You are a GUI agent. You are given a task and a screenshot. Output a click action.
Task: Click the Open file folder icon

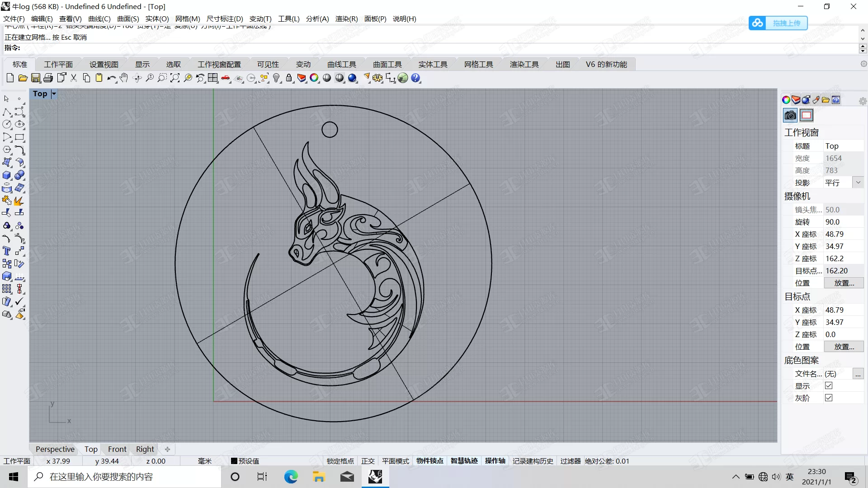(23, 78)
